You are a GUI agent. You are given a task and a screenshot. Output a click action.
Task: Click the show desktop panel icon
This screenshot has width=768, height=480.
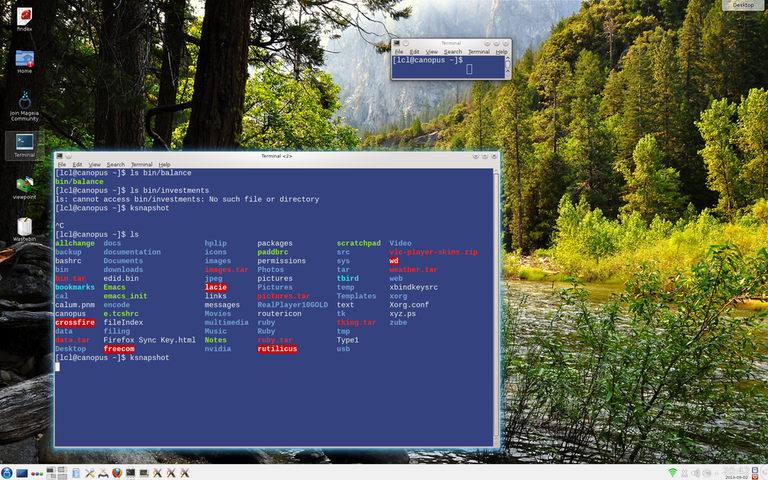click(x=22, y=473)
